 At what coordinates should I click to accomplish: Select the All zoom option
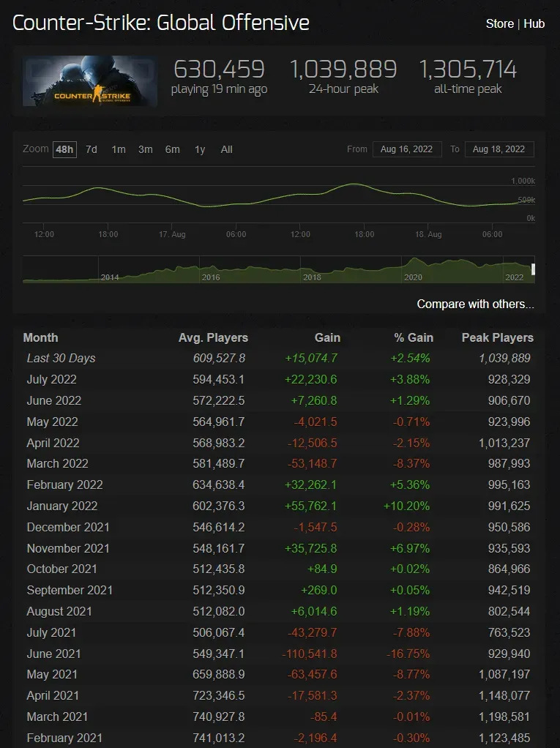227,149
